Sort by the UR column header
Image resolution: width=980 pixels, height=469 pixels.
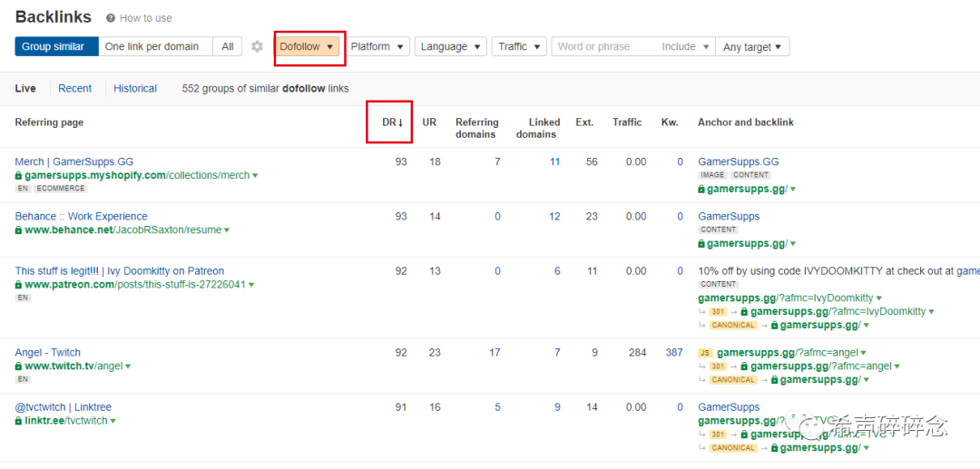point(429,122)
